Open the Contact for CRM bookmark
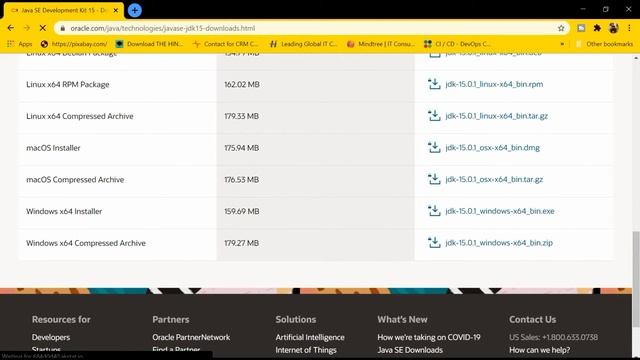Viewport: 640px width, 360px height. 225,44
